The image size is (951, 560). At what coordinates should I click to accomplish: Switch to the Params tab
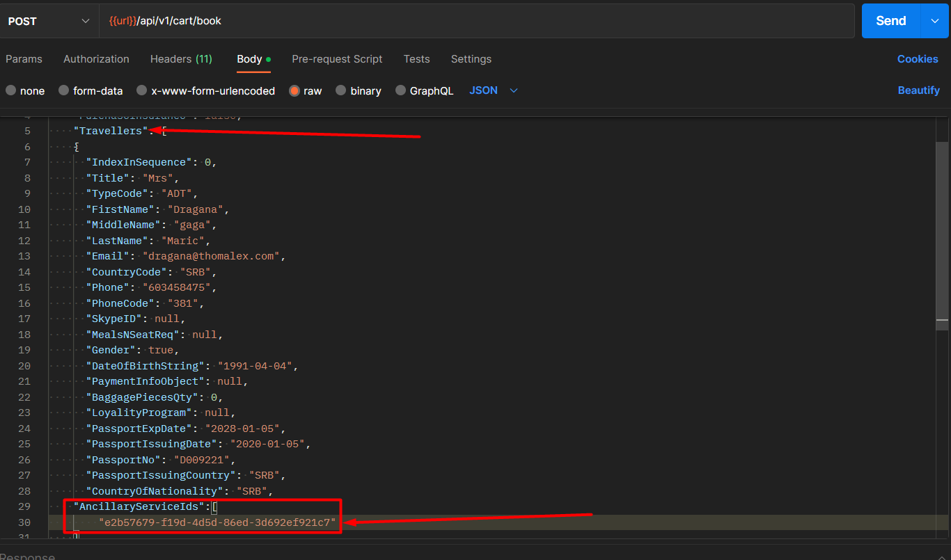24,59
